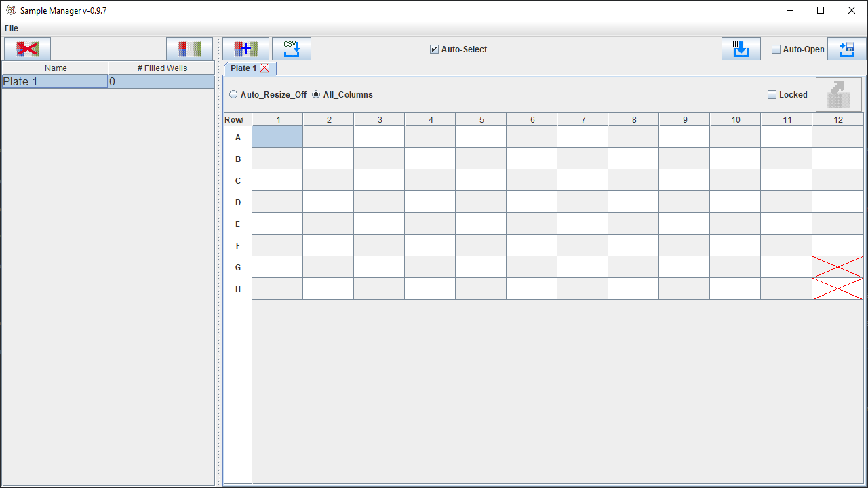
Task: Click the add new plate icon
Action: pos(246,49)
